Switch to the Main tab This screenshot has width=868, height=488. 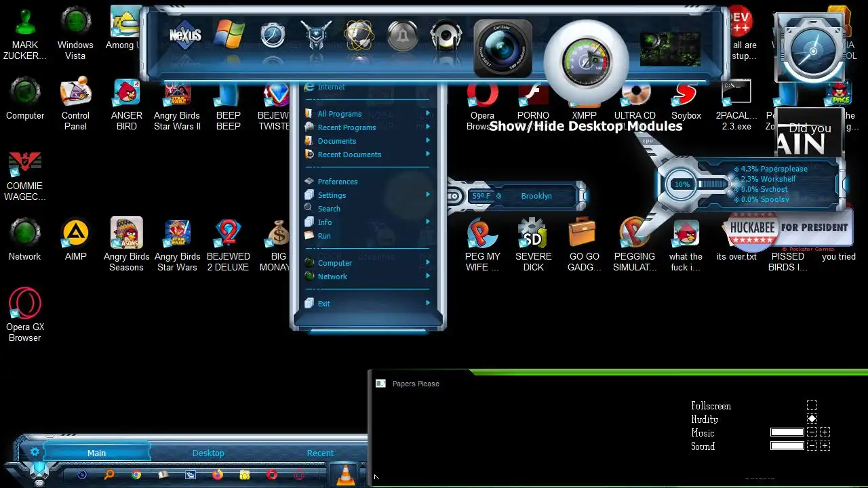96,453
